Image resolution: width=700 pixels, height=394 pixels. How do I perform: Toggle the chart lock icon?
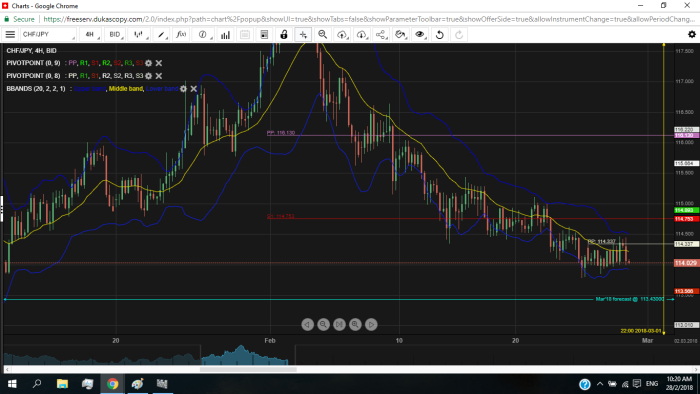284,34
